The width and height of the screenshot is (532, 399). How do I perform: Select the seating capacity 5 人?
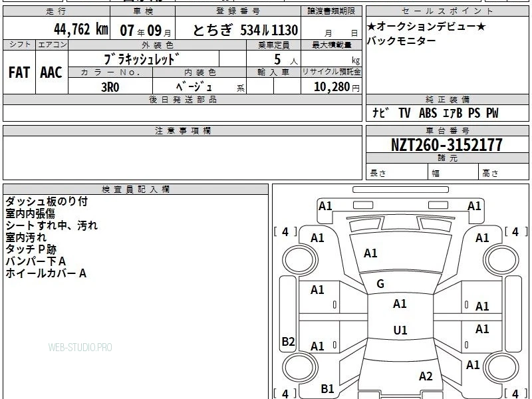tap(285, 60)
